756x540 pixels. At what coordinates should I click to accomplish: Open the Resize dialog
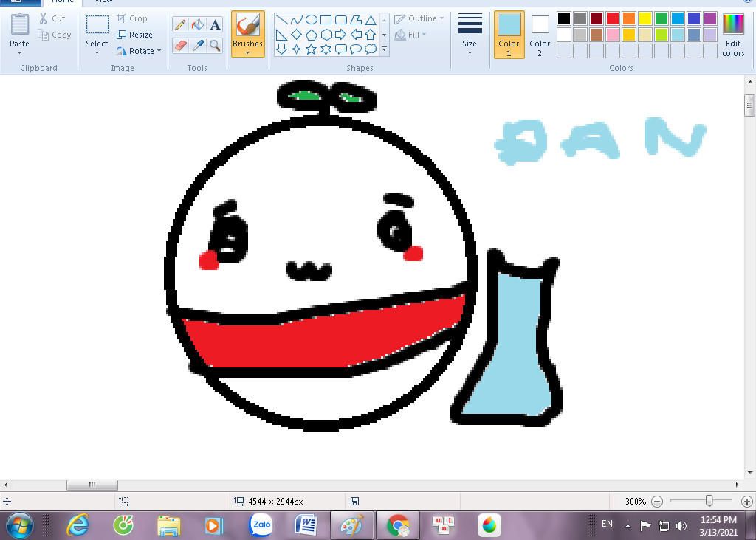point(135,35)
